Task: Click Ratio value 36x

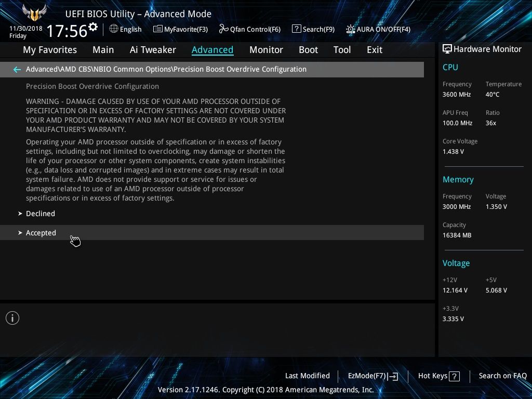Action: pyautogui.click(x=490, y=123)
